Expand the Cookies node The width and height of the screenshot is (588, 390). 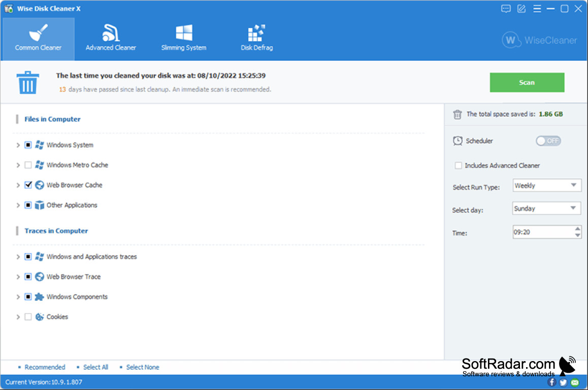point(18,317)
